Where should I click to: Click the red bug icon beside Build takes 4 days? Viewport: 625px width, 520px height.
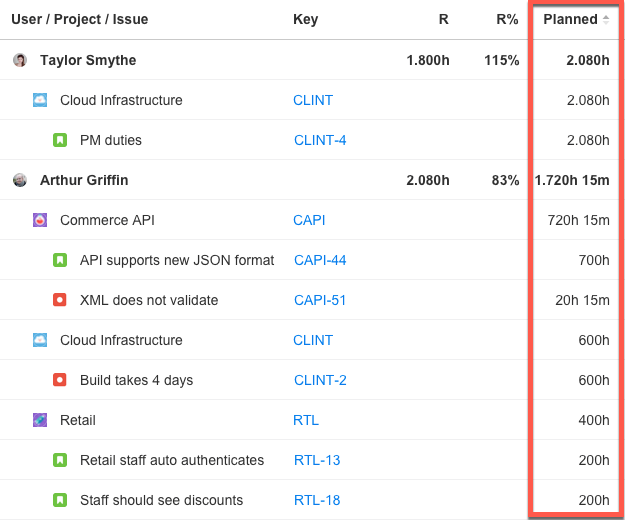(x=60, y=380)
